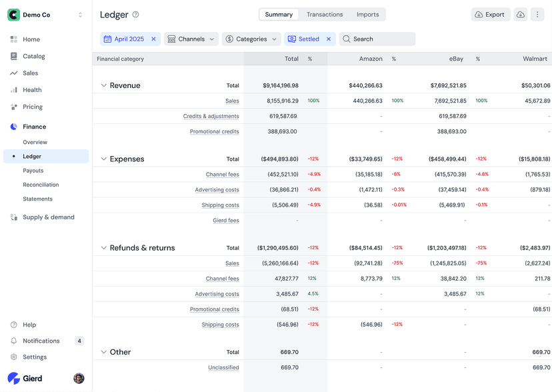Click the cloud download icon button

521,15
